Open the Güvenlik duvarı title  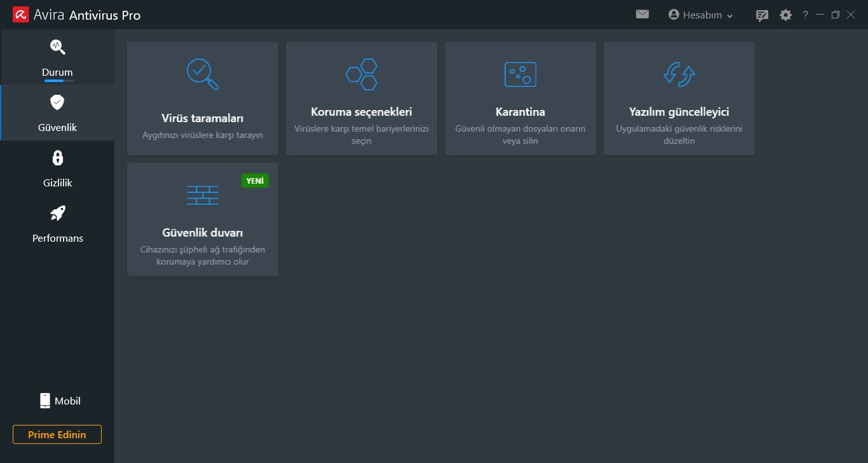[x=203, y=233]
